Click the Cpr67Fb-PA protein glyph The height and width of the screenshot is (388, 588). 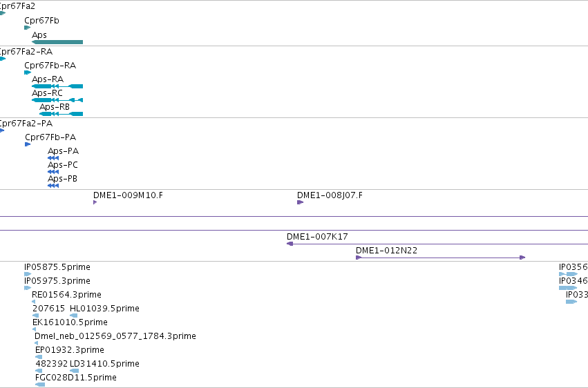(28, 144)
